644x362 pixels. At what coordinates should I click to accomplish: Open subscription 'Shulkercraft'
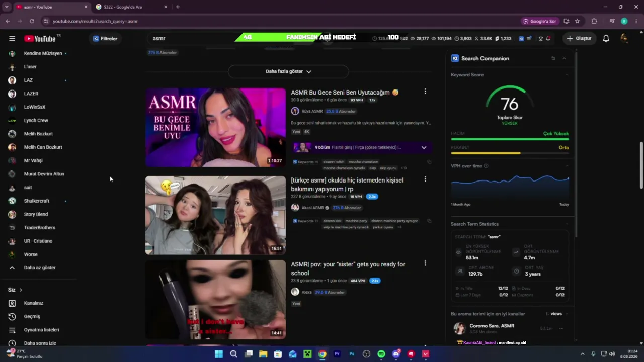[36, 201]
